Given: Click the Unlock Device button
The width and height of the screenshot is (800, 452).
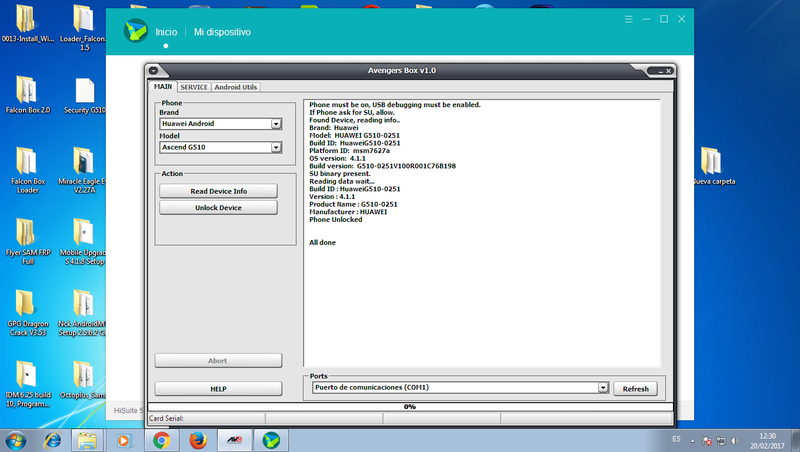Looking at the screenshot, I should (218, 208).
